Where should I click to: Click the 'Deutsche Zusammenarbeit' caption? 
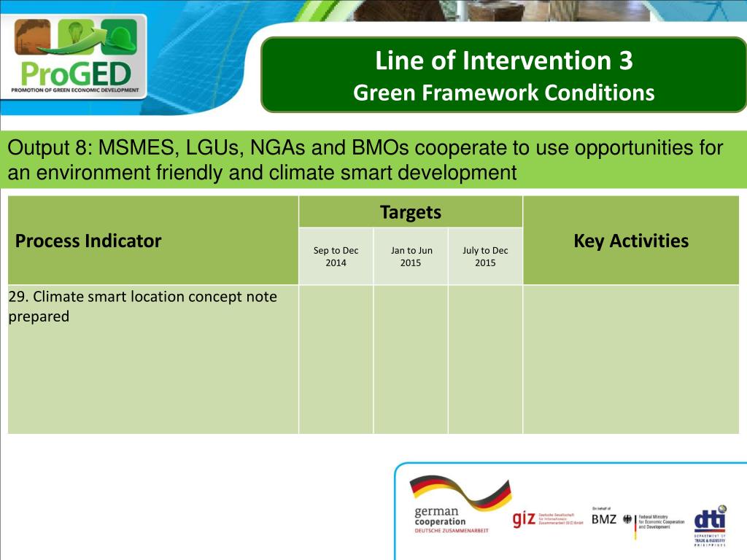tap(452, 531)
